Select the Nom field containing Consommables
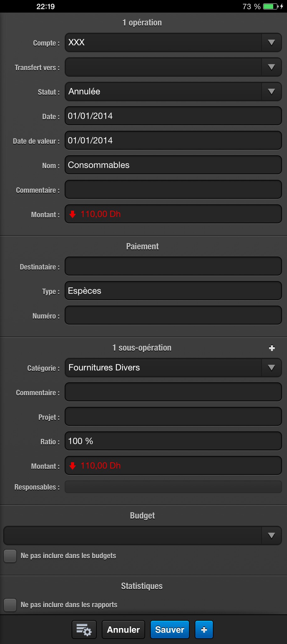This screenshot has width=287, height=644. [x=173, y=165]
